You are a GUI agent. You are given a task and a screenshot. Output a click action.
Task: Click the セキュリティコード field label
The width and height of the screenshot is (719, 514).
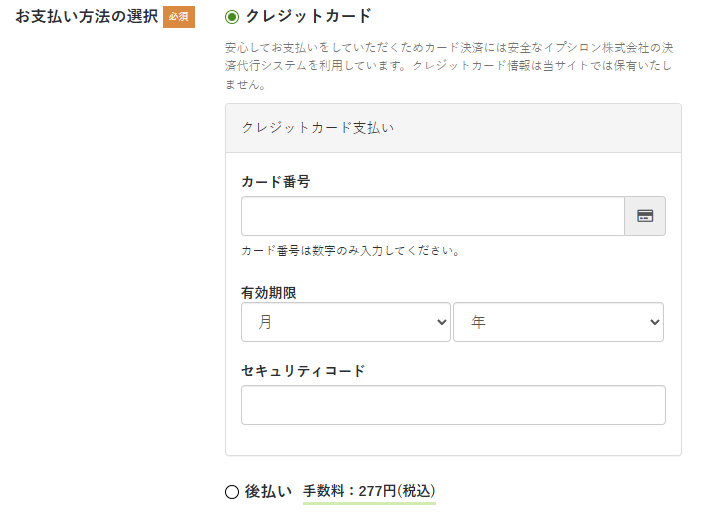pyautogui.click(x=303, y=370)
